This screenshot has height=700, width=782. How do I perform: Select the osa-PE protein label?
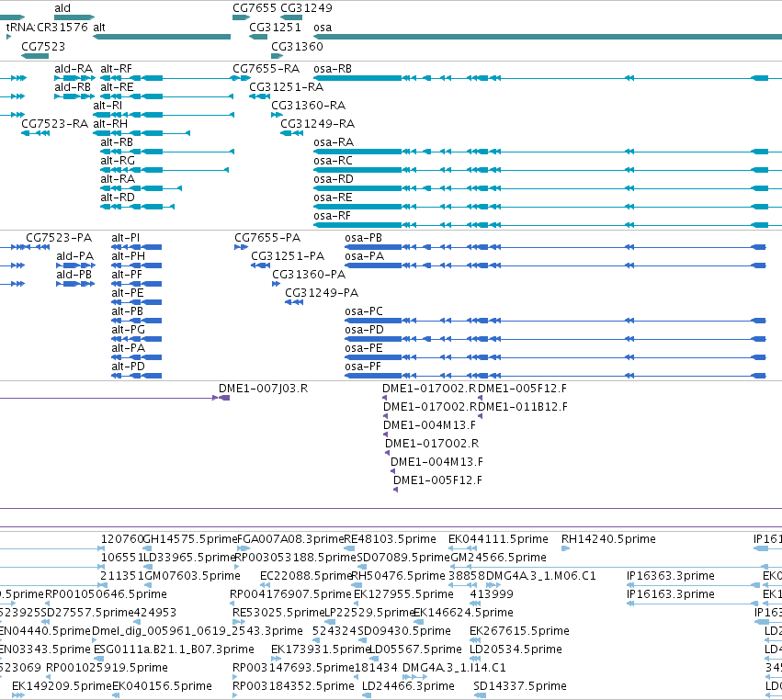(x=364, y=348)
